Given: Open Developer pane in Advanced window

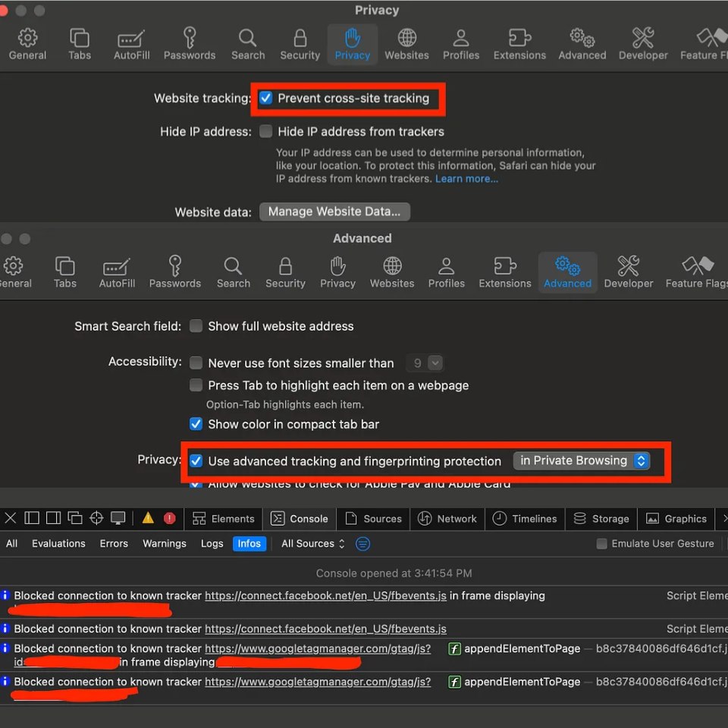Looking at the screenshot, I should coord(628,272).
